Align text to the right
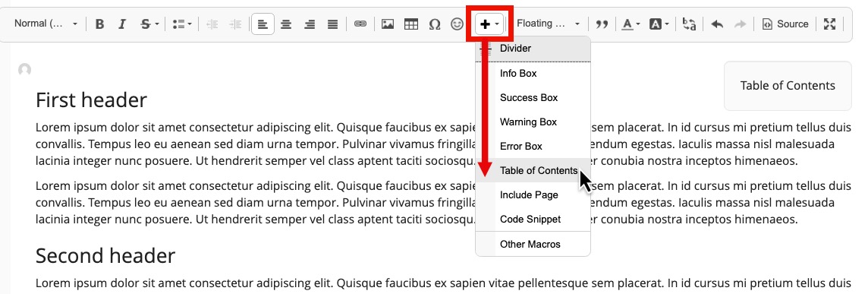 tap(310, 24)
